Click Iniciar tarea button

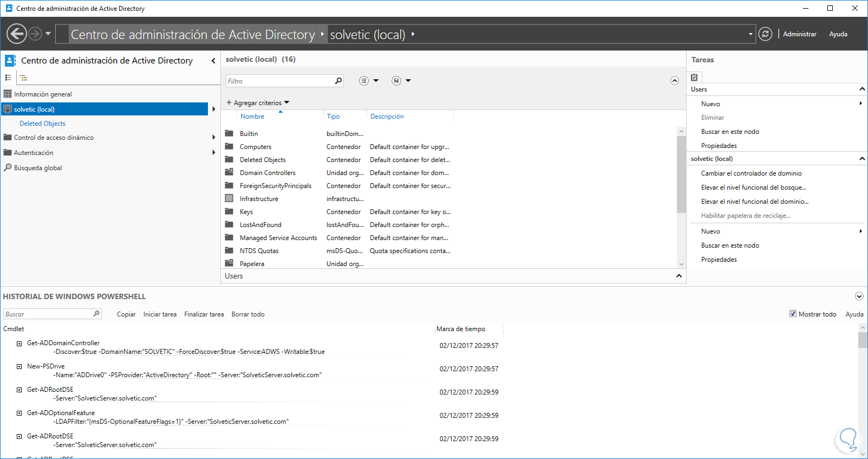click(160, 314)
